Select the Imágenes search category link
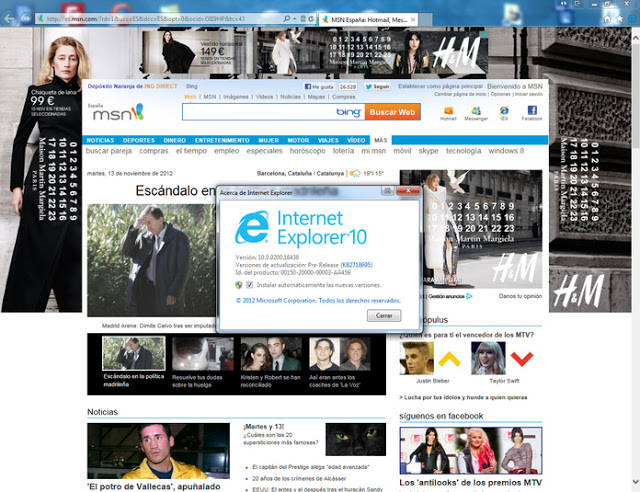The image size is (640, 492). pos(235,97)
